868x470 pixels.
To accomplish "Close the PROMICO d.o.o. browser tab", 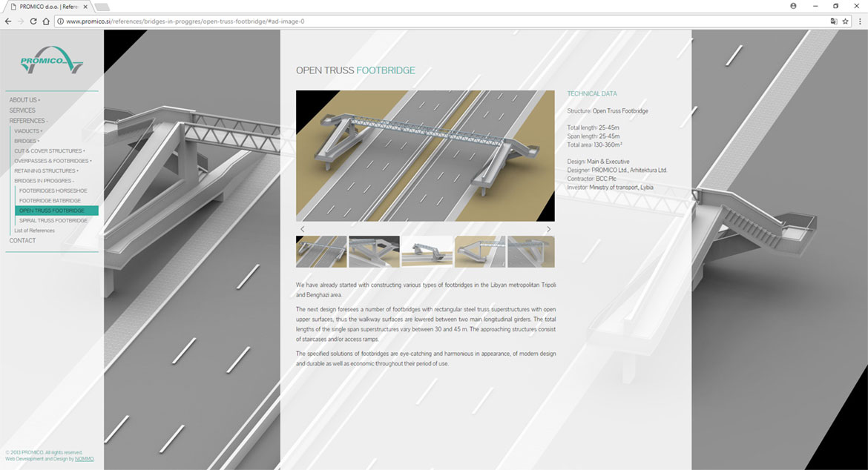I will click(87, 7).
